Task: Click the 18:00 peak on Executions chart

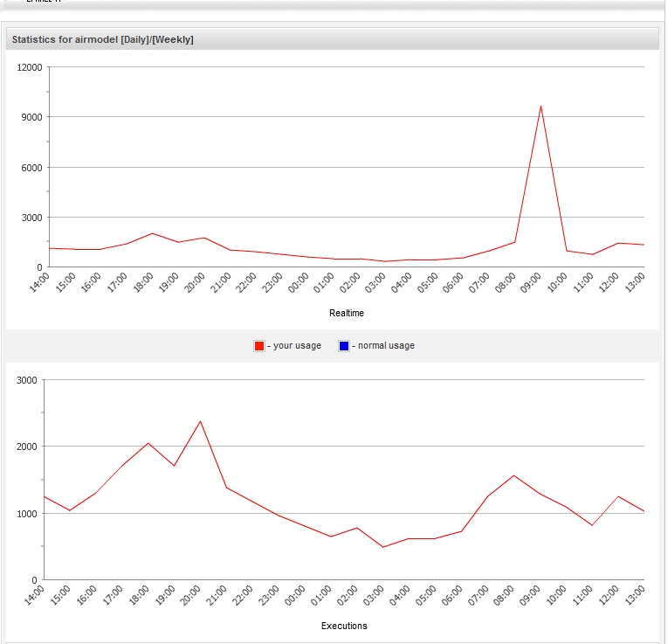Action: click(x=148, y=443)
